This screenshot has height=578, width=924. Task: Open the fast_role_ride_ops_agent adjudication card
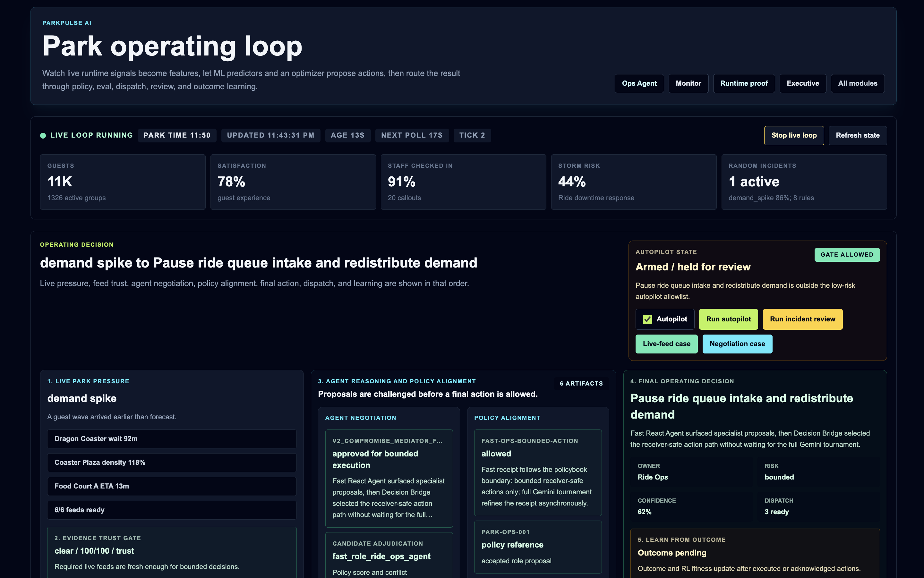[x=389, y=555]
